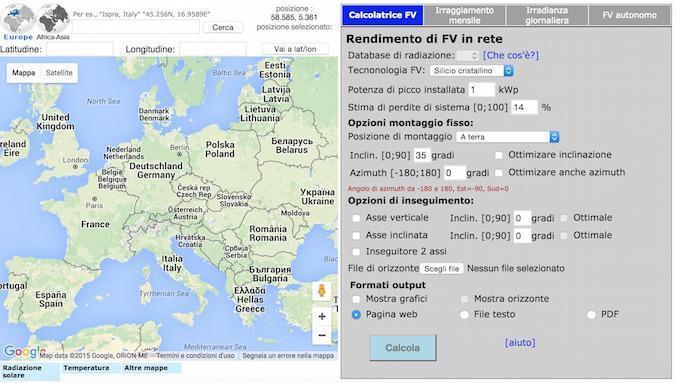
Task: Click România Romania label on map
Action: [268, 233]
